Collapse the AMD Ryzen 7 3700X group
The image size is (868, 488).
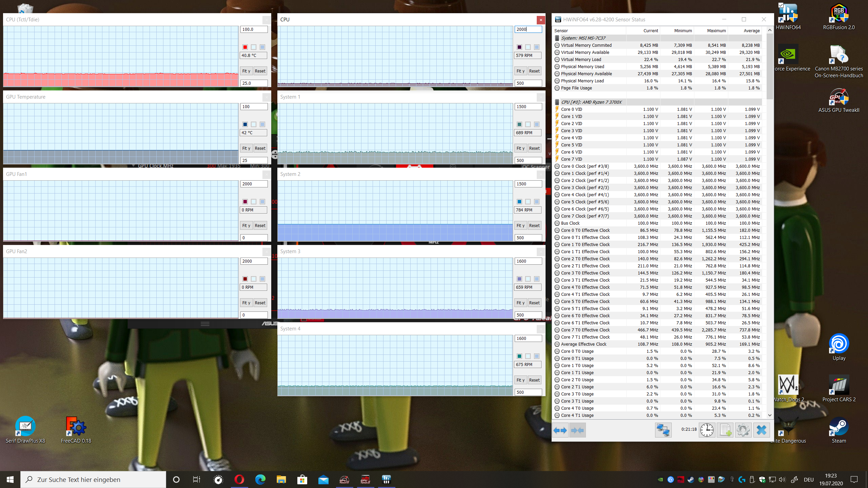click(x=557, y=102)
